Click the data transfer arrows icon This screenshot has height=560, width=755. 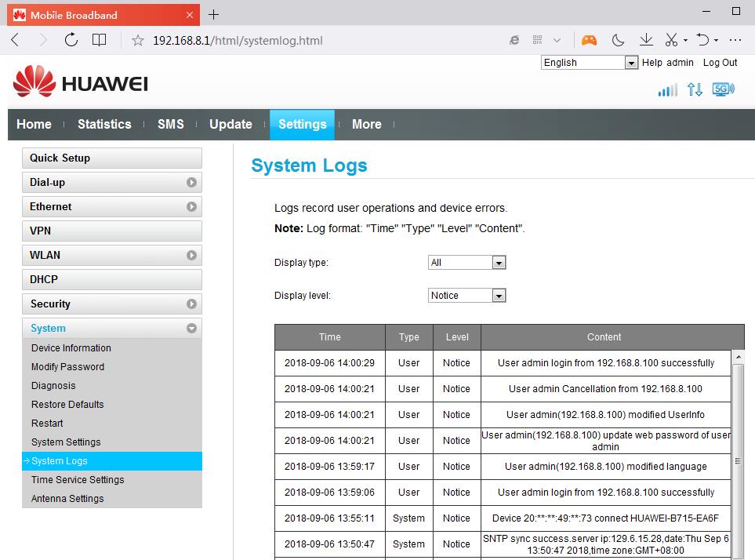(x=695, y=89)
